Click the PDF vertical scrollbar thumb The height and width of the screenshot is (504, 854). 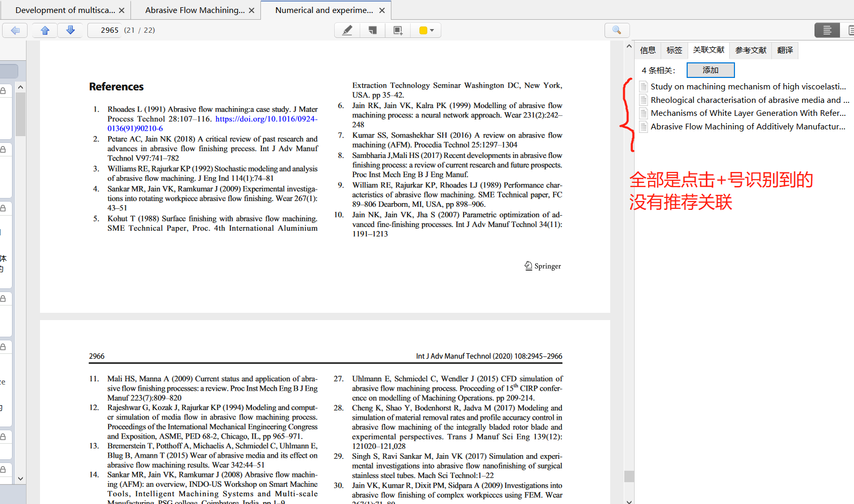[x=629, y=476]
